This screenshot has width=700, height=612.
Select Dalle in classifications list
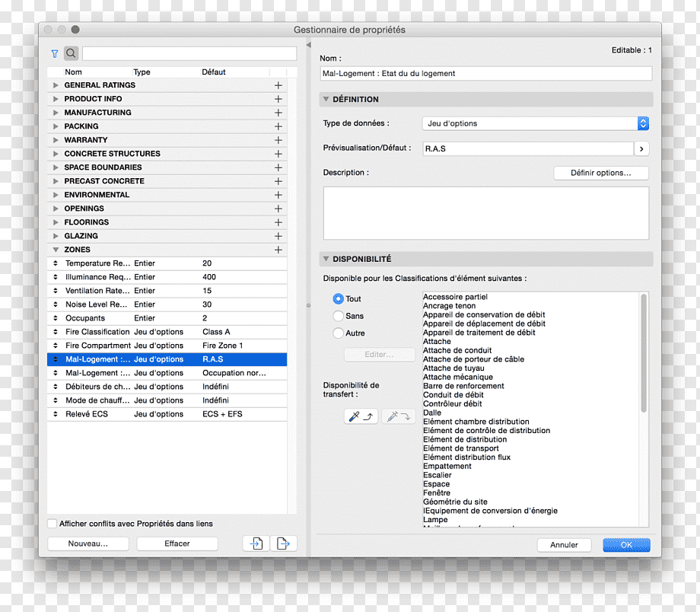(x=431, y=413)
